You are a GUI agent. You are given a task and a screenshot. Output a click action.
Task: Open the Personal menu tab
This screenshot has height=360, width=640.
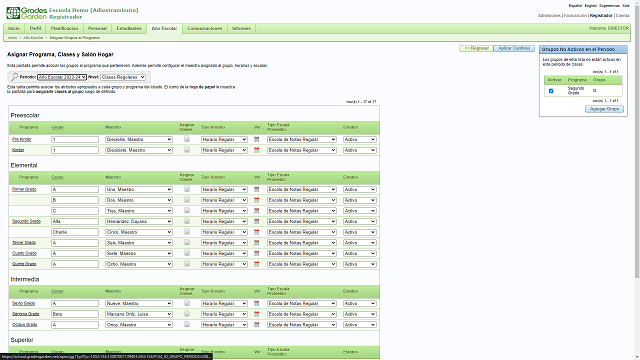[x=97, y=28]
